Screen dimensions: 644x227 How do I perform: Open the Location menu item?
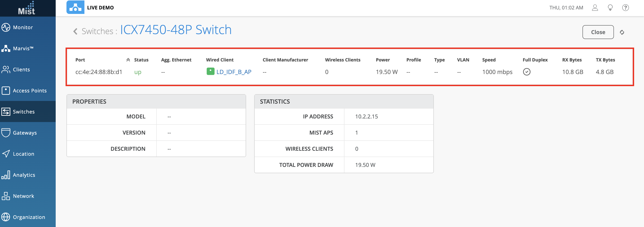[24, 154]
